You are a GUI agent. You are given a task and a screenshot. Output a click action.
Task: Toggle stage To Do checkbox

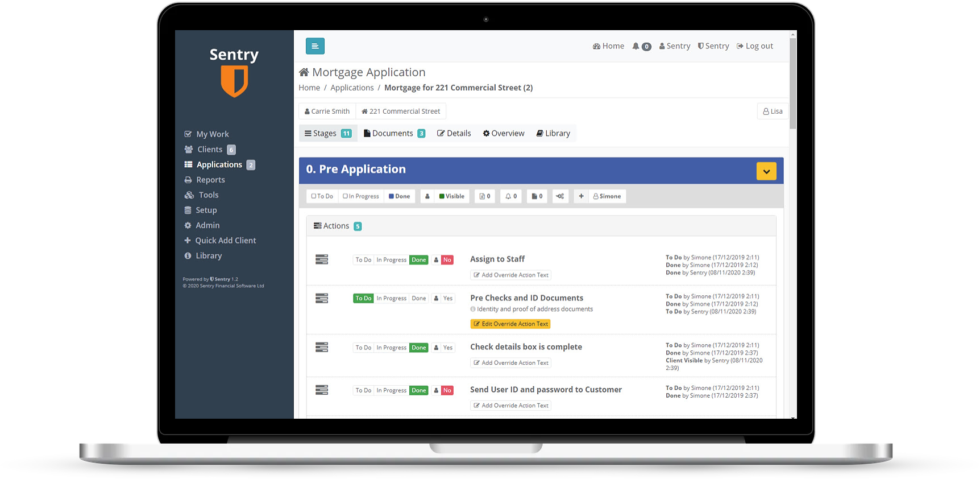coord(322,196)
